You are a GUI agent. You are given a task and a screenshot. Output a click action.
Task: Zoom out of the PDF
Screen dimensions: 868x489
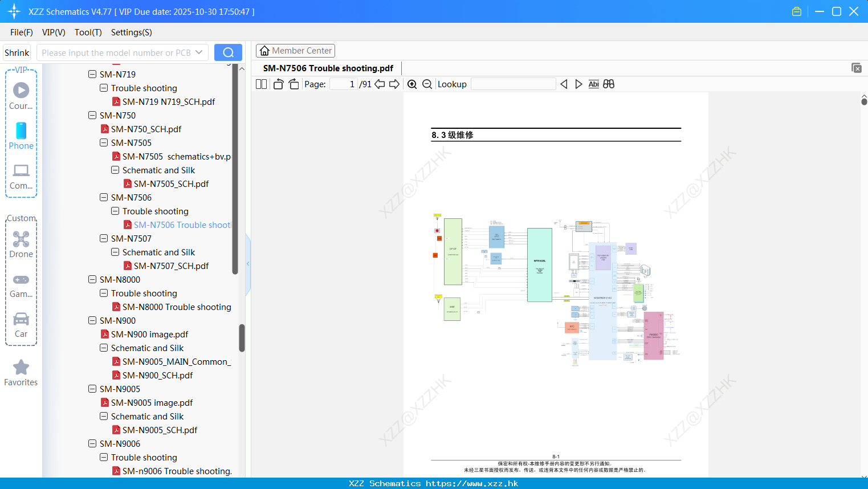427,84
